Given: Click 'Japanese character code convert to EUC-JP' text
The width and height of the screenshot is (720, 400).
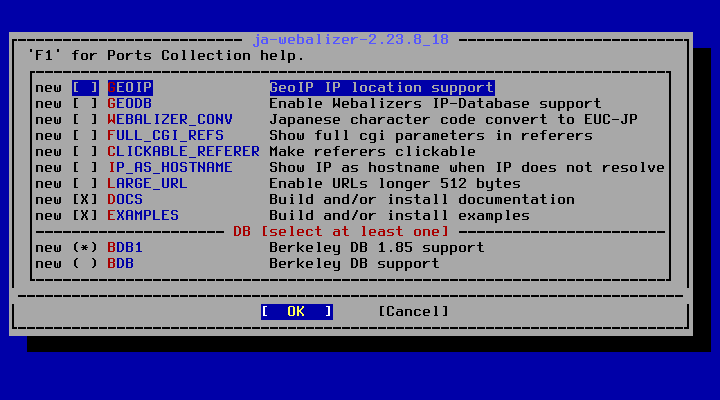Looking at the screenshot, I should (454, 119).
